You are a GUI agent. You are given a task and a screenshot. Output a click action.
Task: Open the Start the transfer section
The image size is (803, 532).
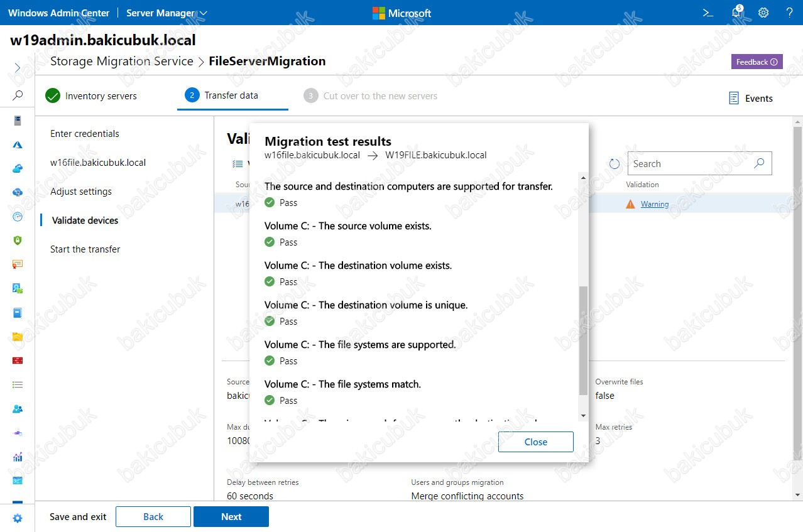pyautogui.click(x=85, y=249)
